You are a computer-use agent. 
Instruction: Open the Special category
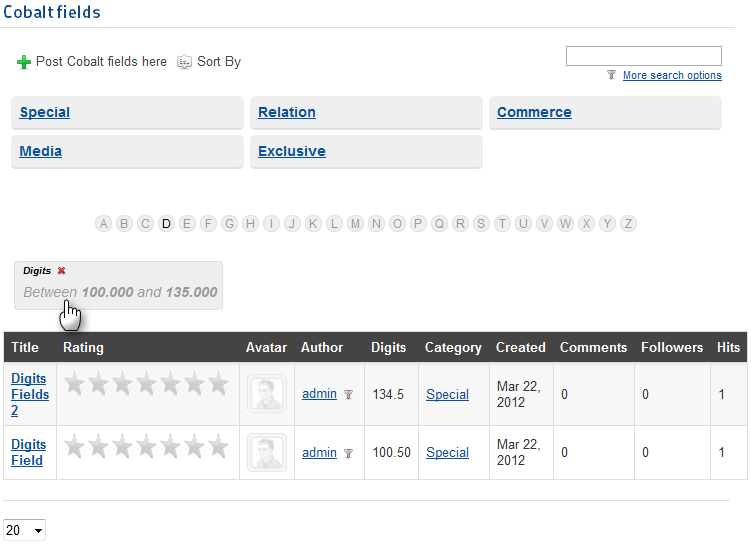[x=45, y=113]
